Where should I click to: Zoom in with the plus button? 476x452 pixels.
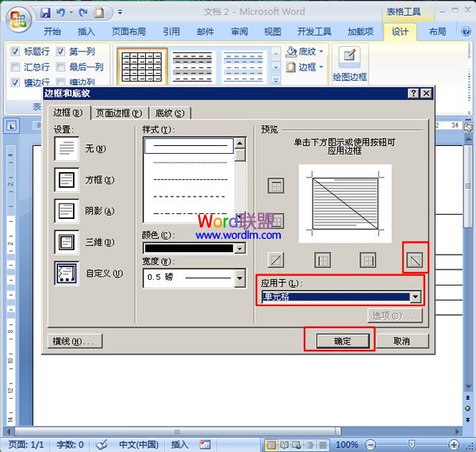coord(454,445)
